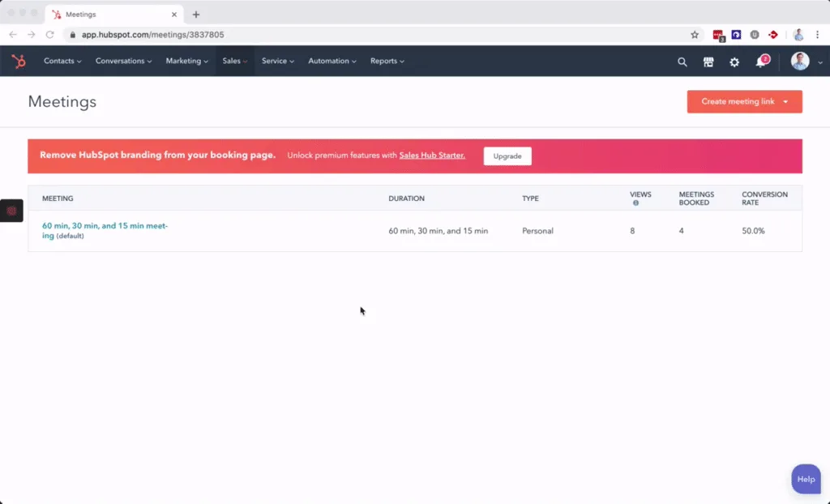Open the user account avatar menu

click(806, 62)
